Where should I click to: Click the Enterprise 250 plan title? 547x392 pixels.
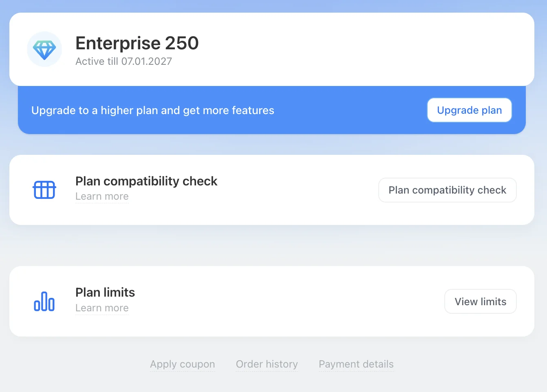coord(137,43)
